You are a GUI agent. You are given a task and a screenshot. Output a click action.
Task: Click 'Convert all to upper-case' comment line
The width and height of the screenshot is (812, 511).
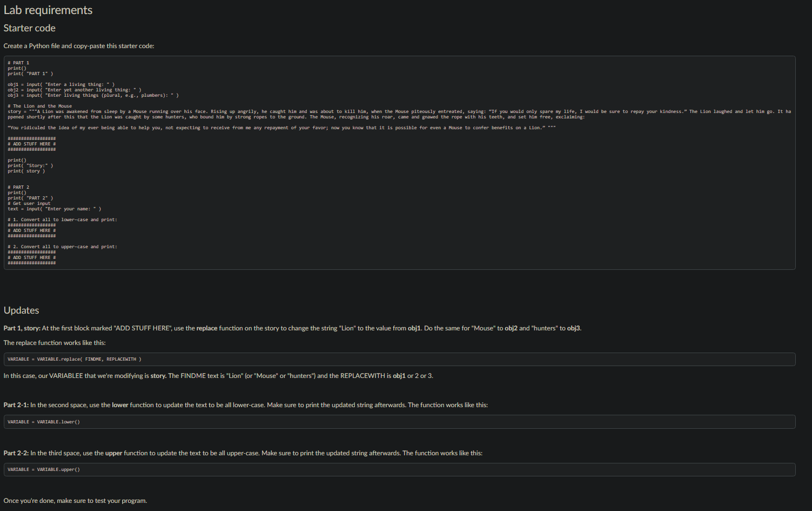pos(63,247)
